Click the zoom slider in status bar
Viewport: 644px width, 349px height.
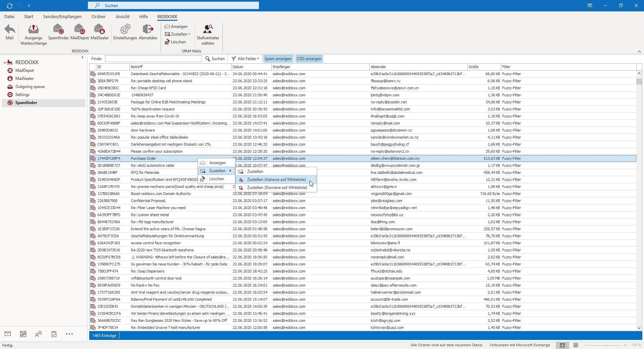(606, 345)
